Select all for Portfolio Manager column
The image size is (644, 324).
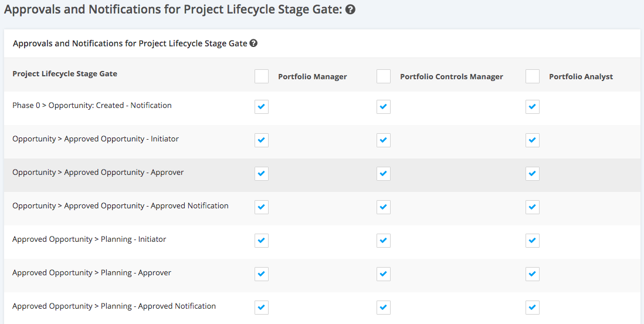click(x=262, y=76)
